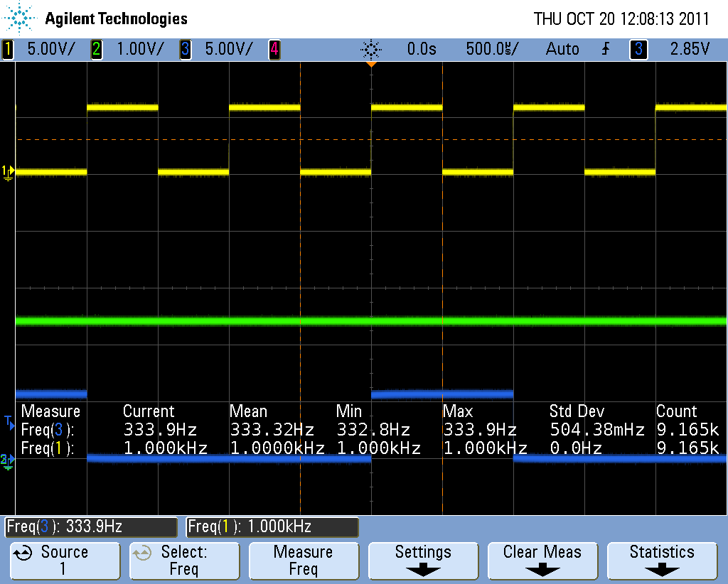Click the Freq(1): row label
The height and width of the screenshot is (584, 728).
(48, 448)
